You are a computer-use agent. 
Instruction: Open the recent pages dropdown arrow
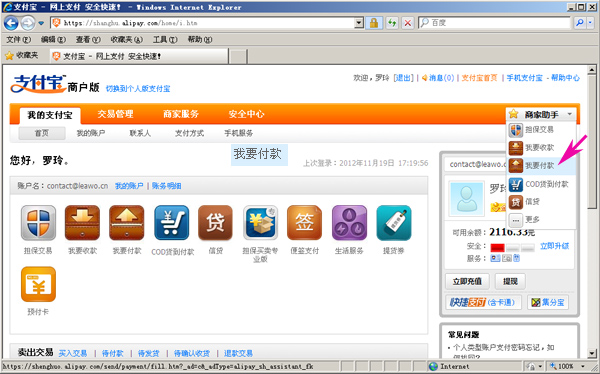(x=41, y=23)
